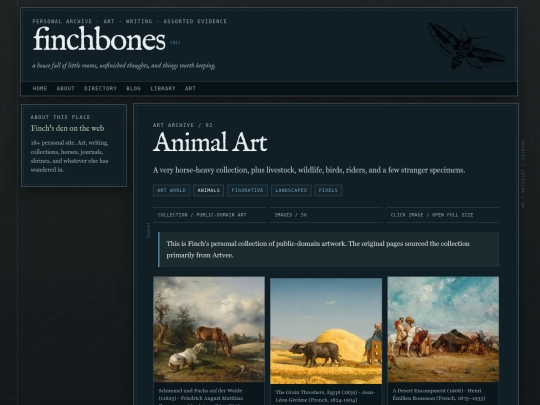Click the moth illustration in the header
540x405 pixels.
click(x=466, y=46)
